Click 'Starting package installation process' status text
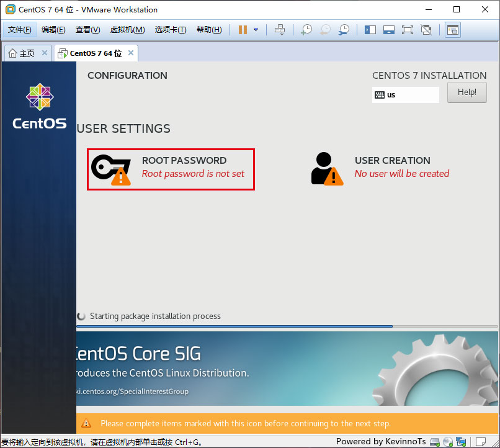Screen dimensions: 500x448 click(155, 316)
